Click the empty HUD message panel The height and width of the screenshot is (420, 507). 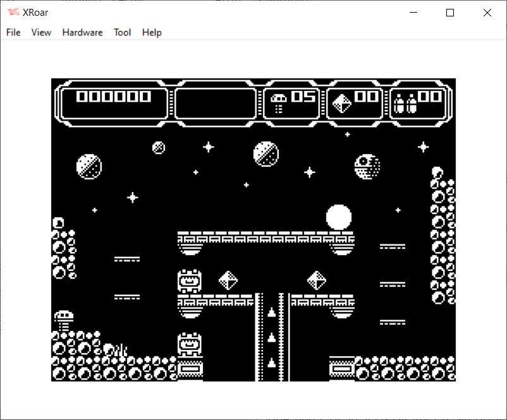coord(216,104)
